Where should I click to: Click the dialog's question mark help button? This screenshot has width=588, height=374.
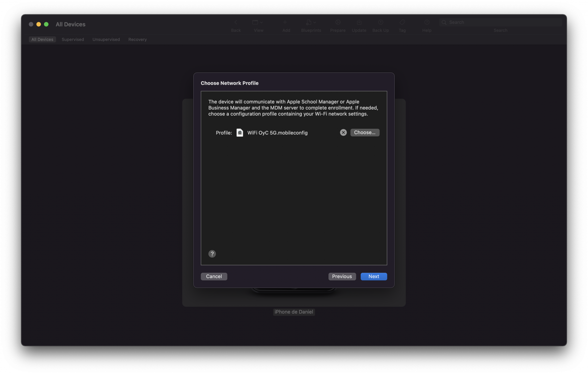(x=212, y=254)
